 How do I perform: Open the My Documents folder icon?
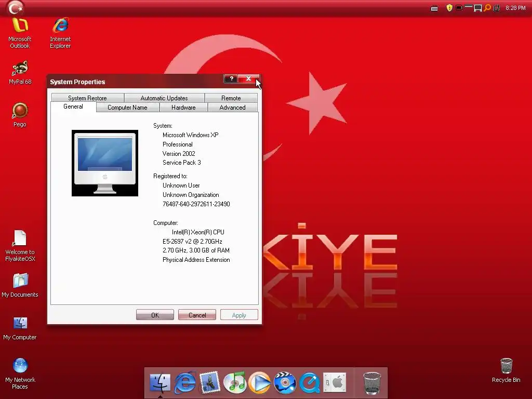click(x=20, y=285)
